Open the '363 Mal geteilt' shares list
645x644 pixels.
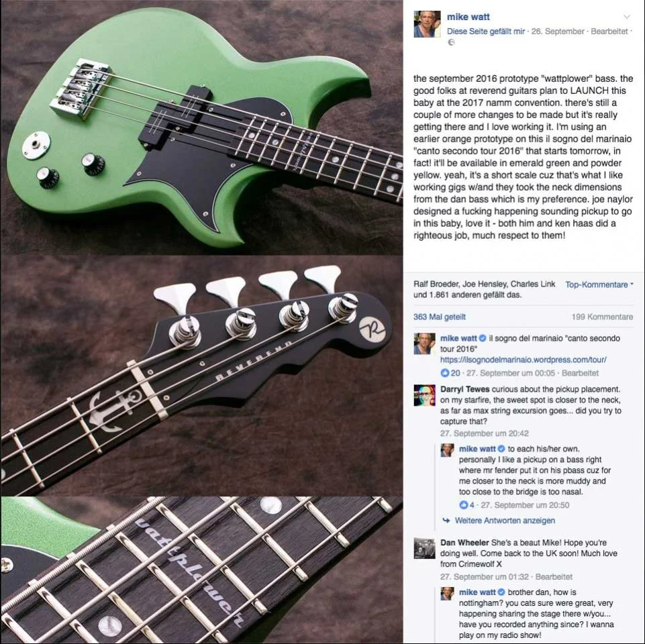pos(440,317)
